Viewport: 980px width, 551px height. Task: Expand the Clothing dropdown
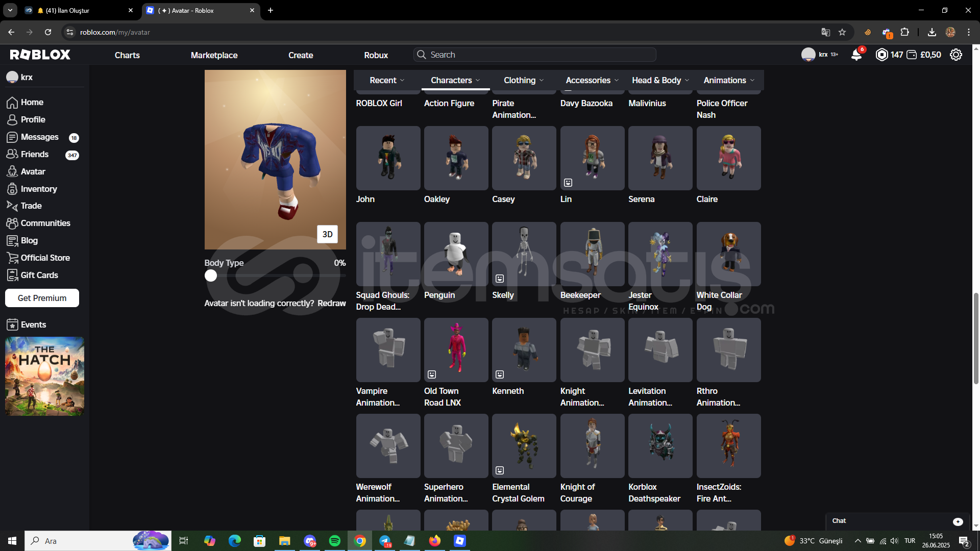point(524,81)
